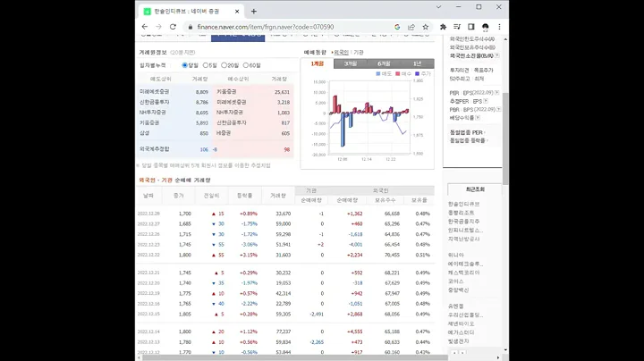The width and height of the screenshot is (644, 361).
Task: Open the media control toolbar icon
Action: 457,27
